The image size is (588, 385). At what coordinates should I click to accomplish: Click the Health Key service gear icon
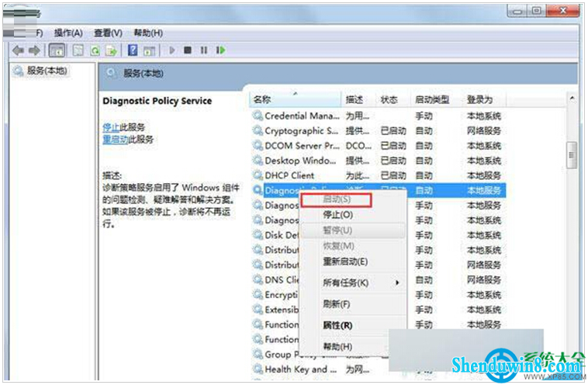coord(258,369)
